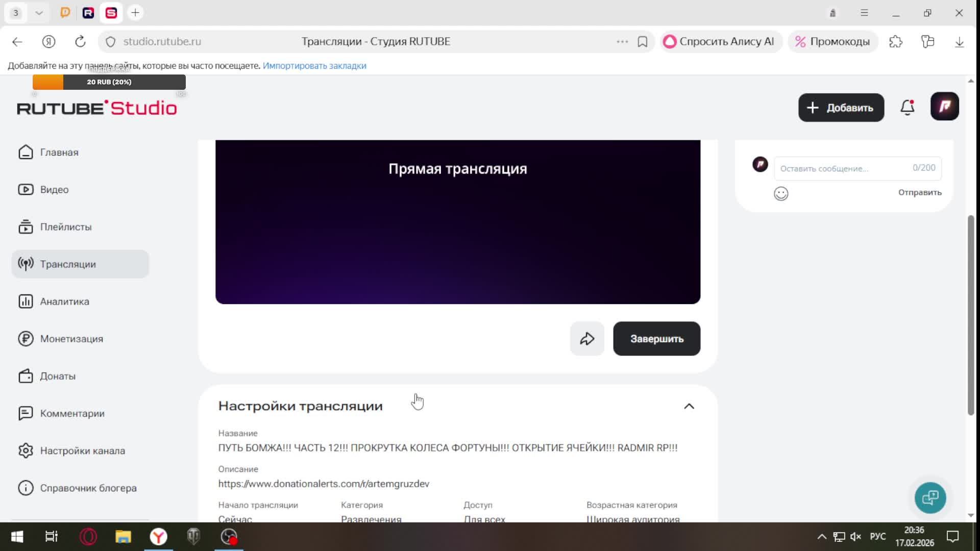Image resolution: width=980 pixels, height=551 pixels.
Task: Open the notification bell
Action: coord(907,108)
